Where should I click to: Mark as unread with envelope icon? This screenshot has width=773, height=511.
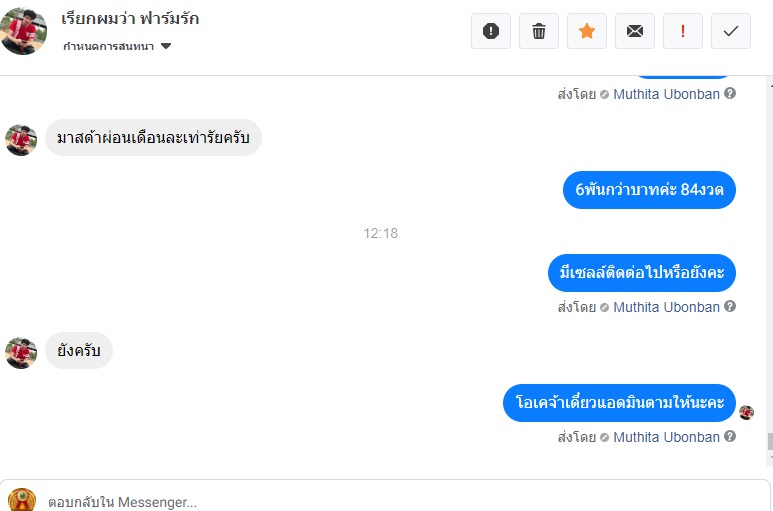click(x=634, y=32)
